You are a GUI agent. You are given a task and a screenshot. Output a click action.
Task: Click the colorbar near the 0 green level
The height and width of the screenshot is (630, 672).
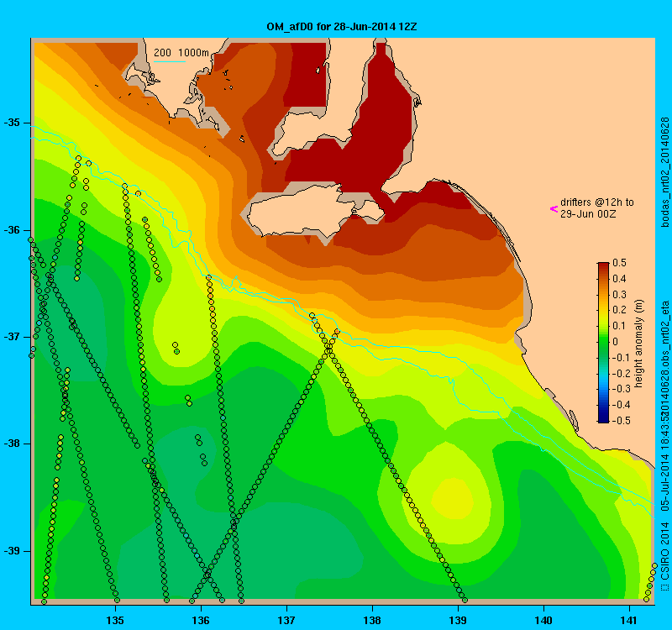[x=603, y=342]
